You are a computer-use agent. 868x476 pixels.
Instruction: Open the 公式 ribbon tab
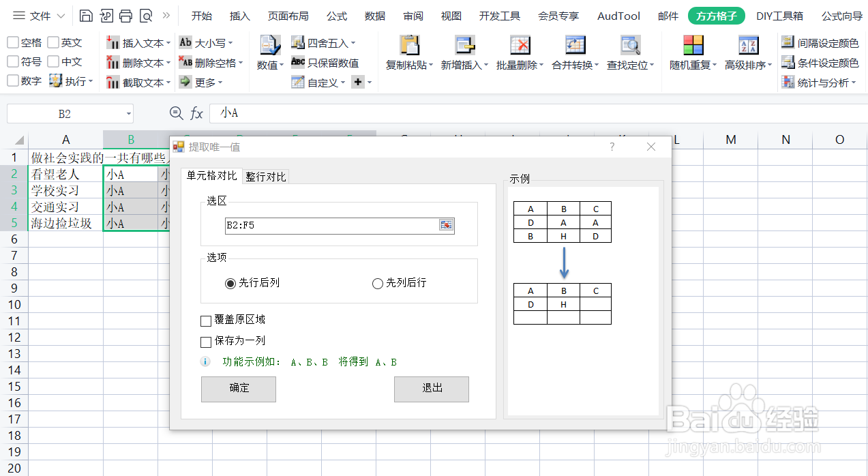[337, 16]
